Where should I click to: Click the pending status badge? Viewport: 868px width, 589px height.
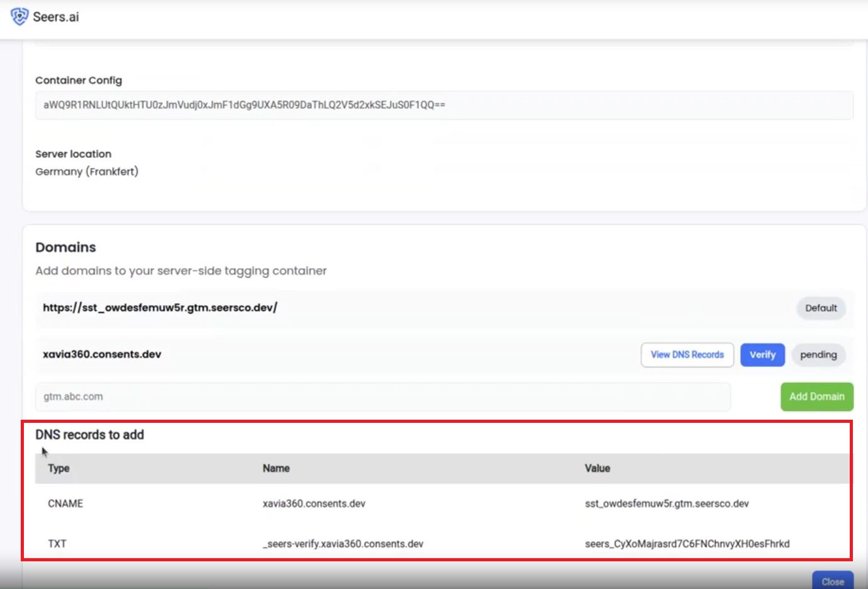pyautogui.click(x=818, y=355)
